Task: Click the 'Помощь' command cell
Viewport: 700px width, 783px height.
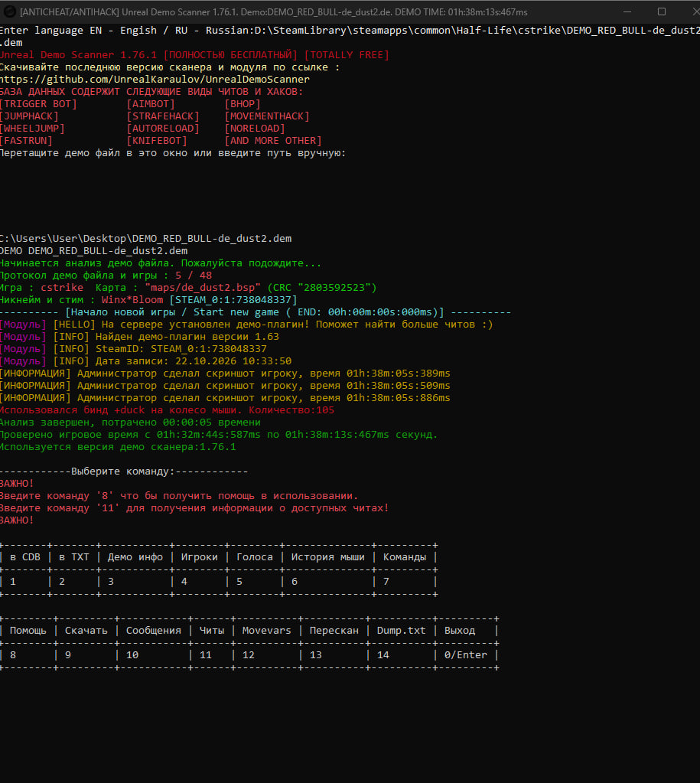Action: (x=28, y=630)
